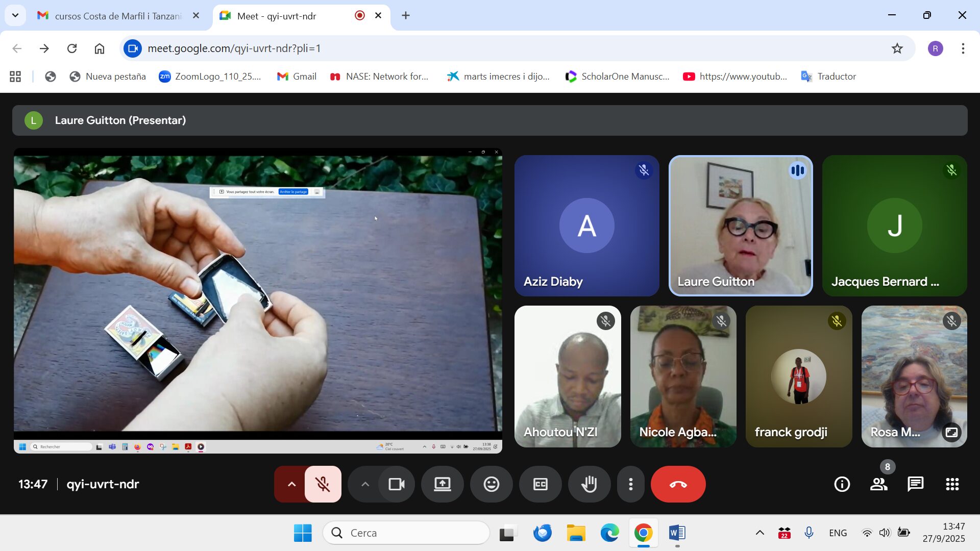Open Word from the Windows taskbar
The height and width of the screenshot is (551, 980).
point(677,533)
